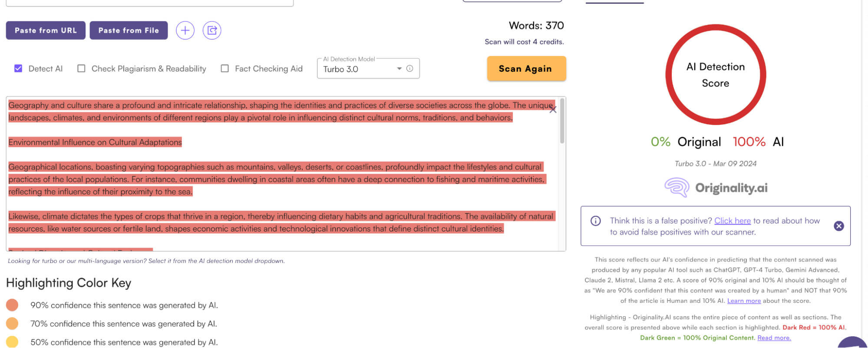Viewport: 868px width, 348px height.
Task: Click the text area vertical scrollbar
Action: (562, 122)
